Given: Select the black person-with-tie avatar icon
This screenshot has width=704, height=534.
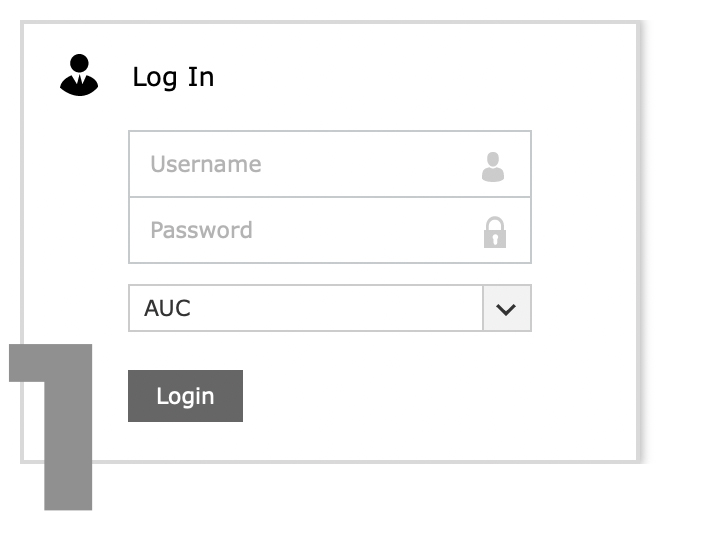Looking at the screenshot, I should [79, 75].
